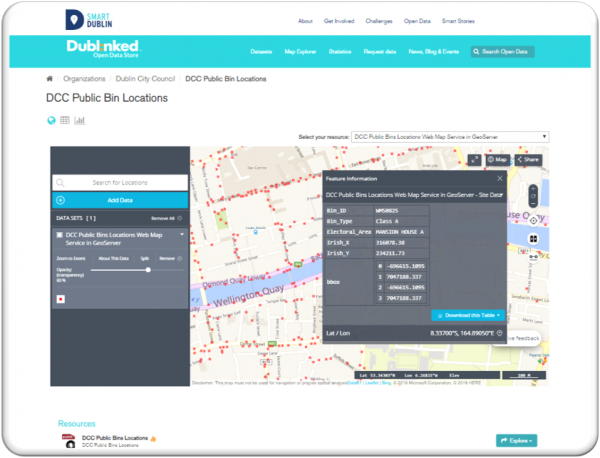Open the Map Explorer nav item

pyautogui.click(x=300, y=52)
